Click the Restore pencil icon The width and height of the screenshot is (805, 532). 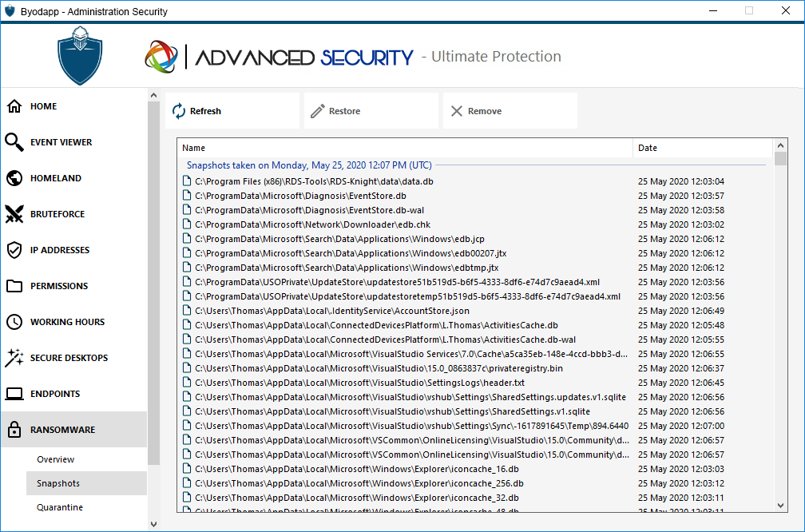[318, 111]
